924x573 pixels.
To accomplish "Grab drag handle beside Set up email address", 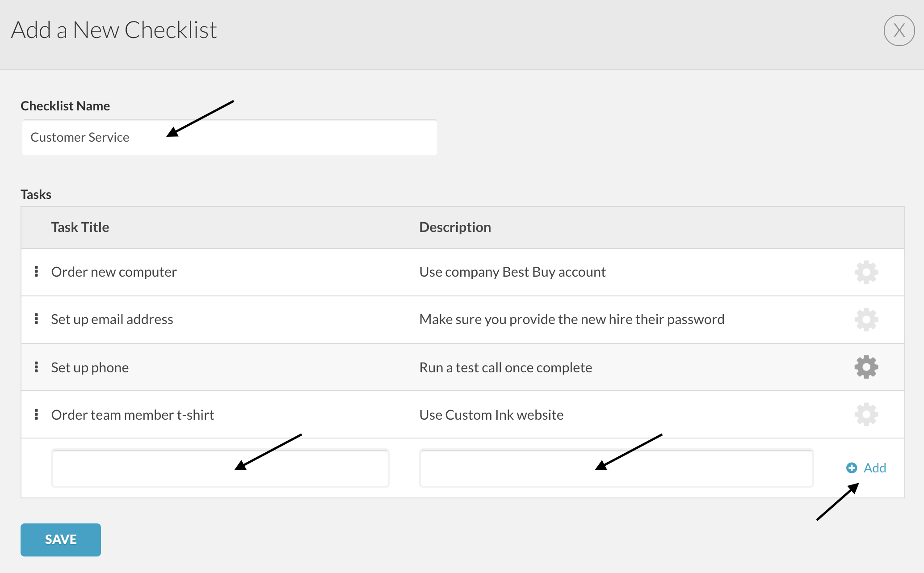I will pyautogui.click(x=36, y=319).
